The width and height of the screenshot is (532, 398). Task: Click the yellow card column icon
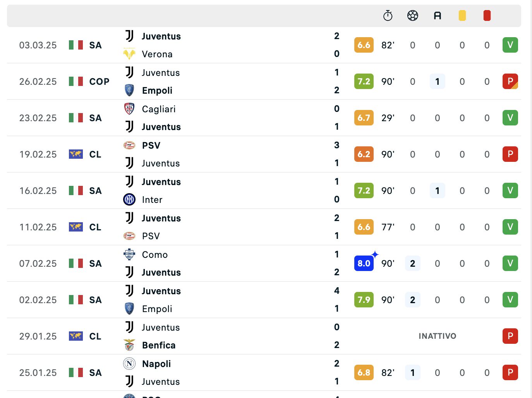click(x=462, y=15)
